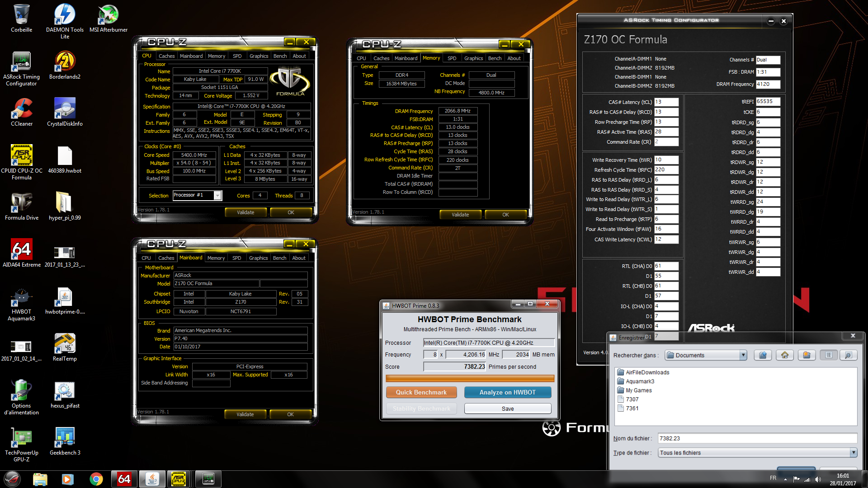Click the DRAM Frequency 4120 field
868x488 pixels.
(x=768, y=84)
